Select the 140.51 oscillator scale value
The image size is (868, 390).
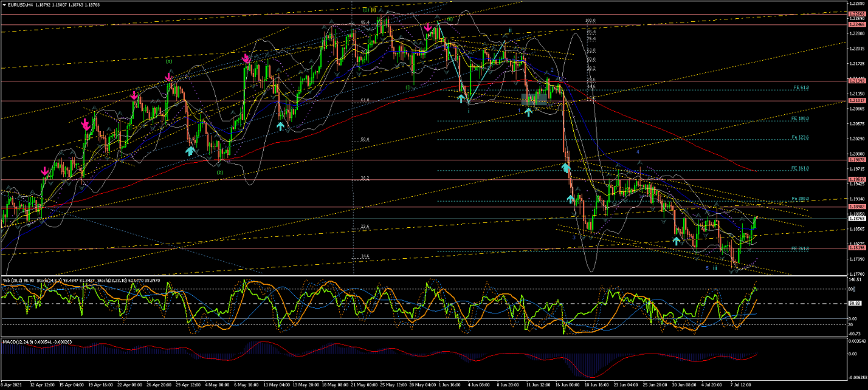pos(855,281)
